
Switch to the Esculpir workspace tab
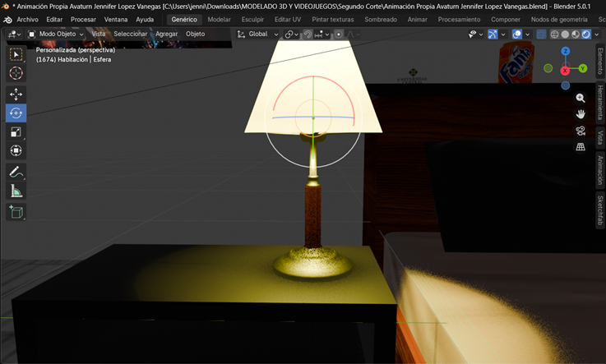click(x=252, y=19)
